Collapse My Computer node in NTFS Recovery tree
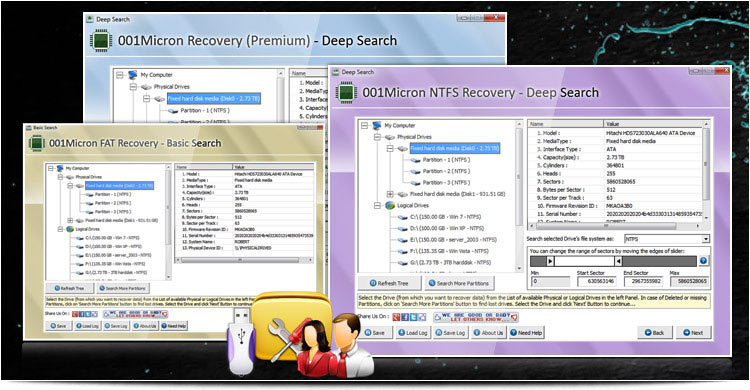 coord(364,125)
